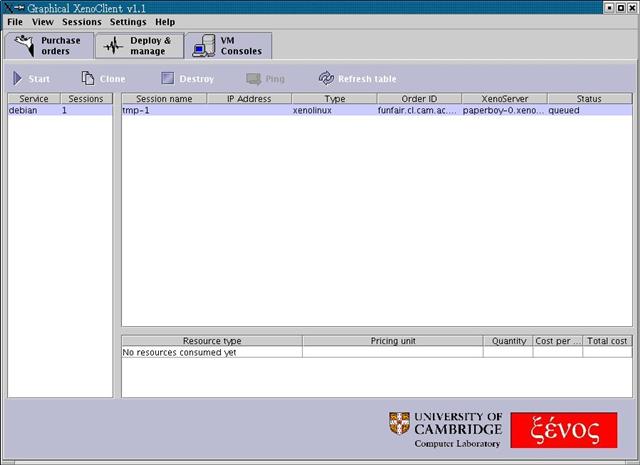
Task: Click the Clone documents icon
Action: 88,78
